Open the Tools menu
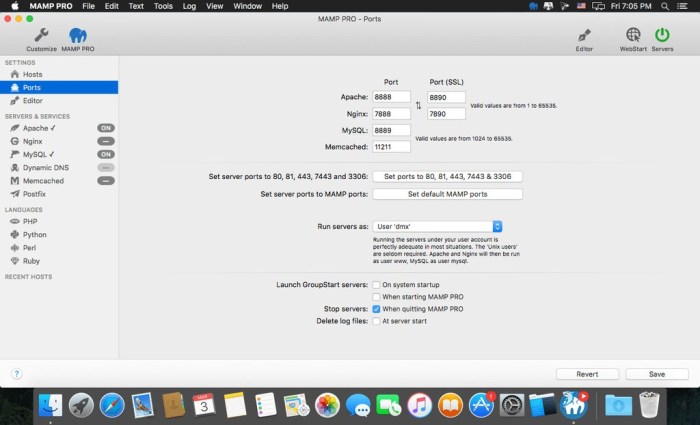The width and height of the screenshot is (700, 425). tap(163, 6)
